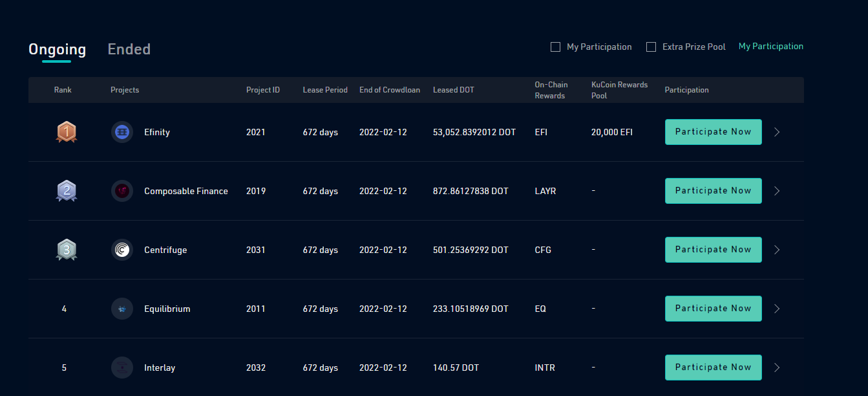Open the green My Participation link
868x396 pixels.
click(x=771, y=47)
